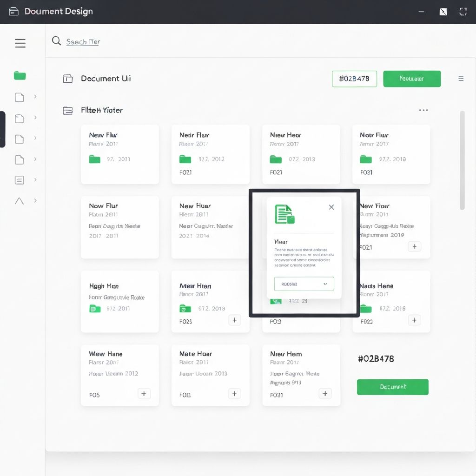Expand the first document item chevron in sidebar
Image resolution: width=476 pixels, height=476 pixels.
tap(35, 97)
